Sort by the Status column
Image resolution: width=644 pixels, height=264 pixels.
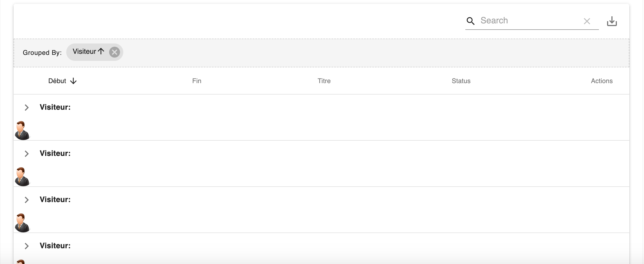tap(461, 81)
